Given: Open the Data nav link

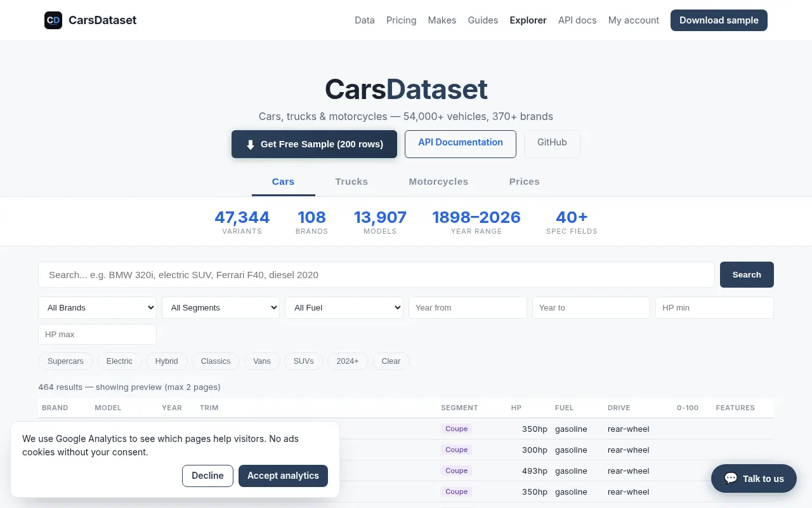Looking at the screenshot, I should [x=365, y=20].
